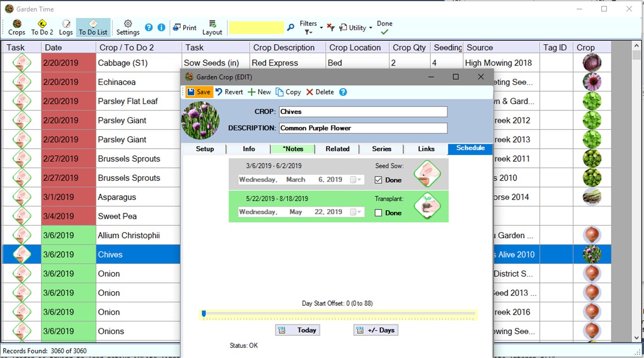The image size is (644, 358).
Task: Open the Crops view
Action: 17,27
